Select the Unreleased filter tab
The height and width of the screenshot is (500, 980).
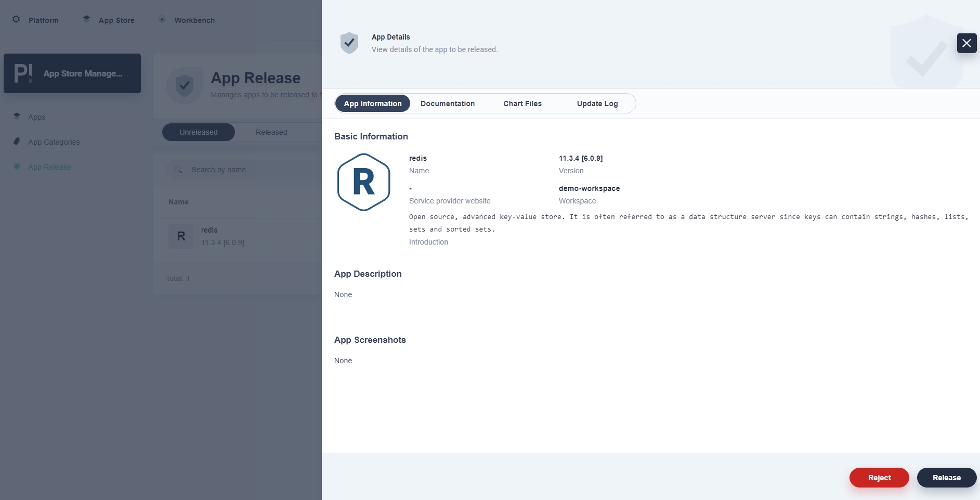coord(199,132)
